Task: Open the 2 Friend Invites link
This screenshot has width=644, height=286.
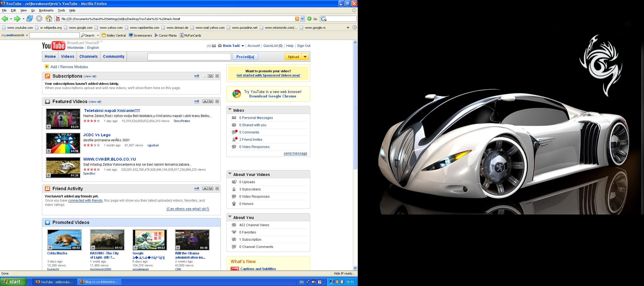Action: [x=251, y=140]
